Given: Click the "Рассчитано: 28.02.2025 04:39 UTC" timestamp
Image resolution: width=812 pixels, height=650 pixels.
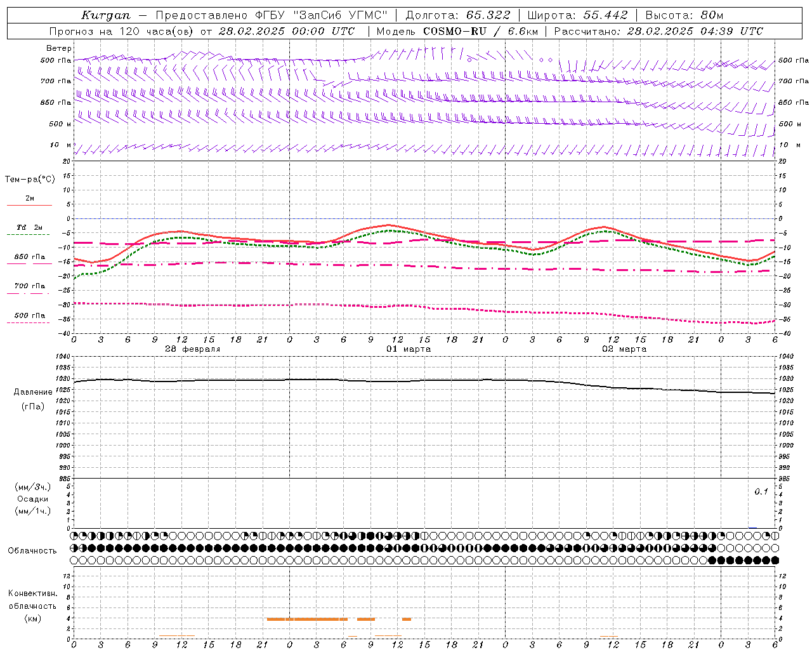Looking at the screenshot, I should click(658, 31).
